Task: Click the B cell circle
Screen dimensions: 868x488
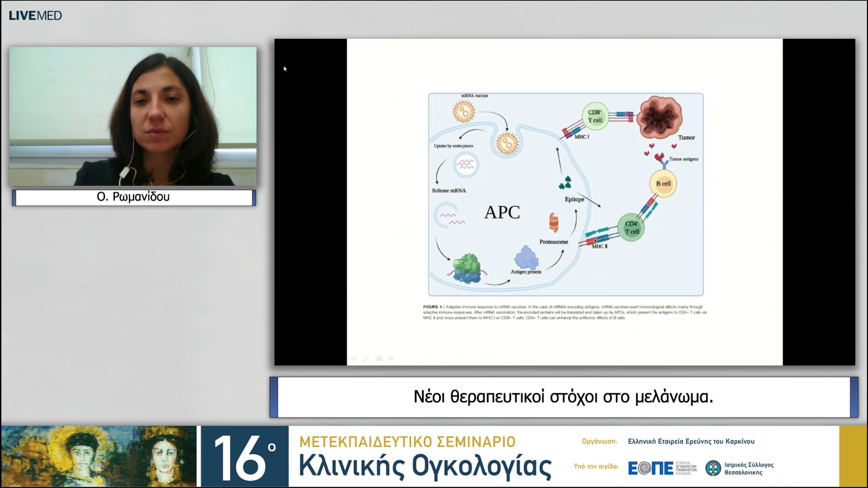Action: pos(663,183)
